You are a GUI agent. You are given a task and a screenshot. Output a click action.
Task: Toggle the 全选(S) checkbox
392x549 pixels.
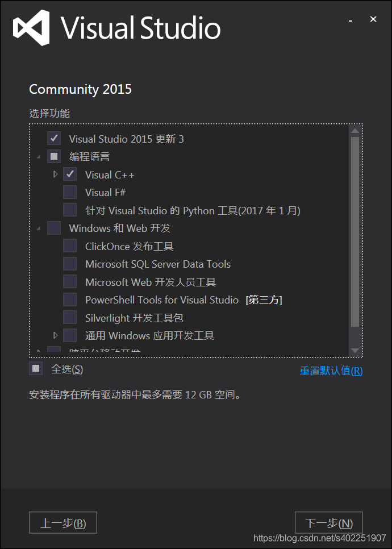36,368
